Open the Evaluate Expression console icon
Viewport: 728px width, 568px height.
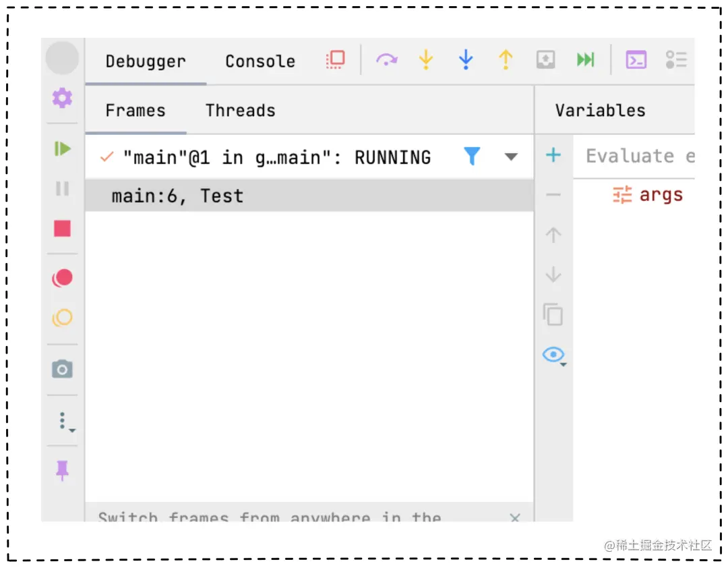(636, 59)
